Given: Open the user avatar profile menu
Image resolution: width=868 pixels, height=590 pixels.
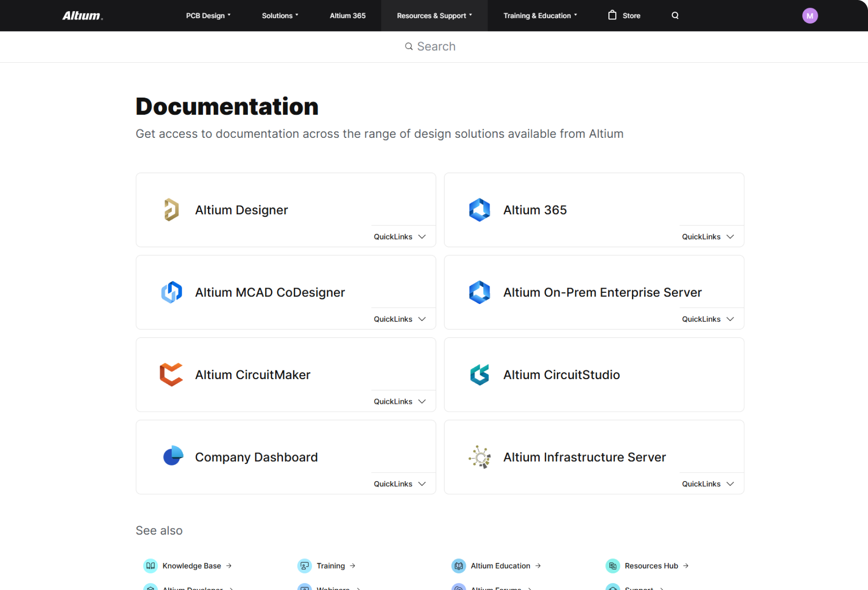Looking at the screenshot, I should [x=810, y=16].
